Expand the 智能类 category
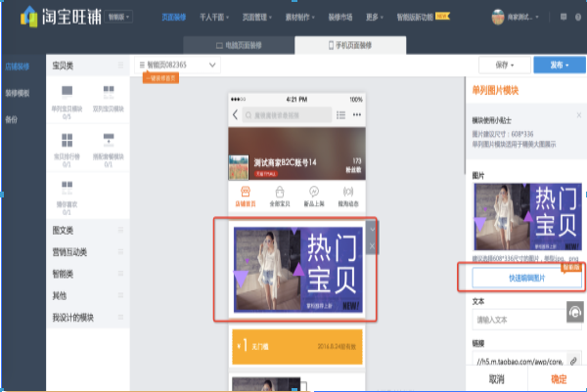This screenshot has height=392, width=587. (x=88, y=274)
